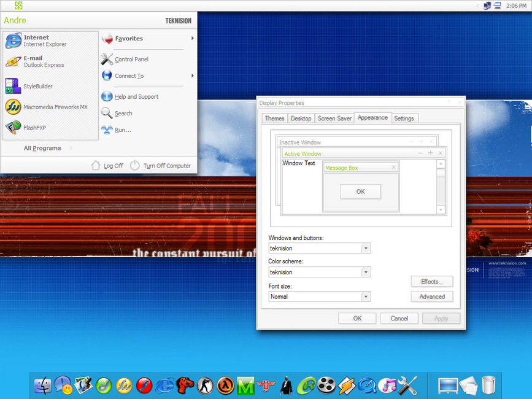Open Font size dropdown

point(366,296)
